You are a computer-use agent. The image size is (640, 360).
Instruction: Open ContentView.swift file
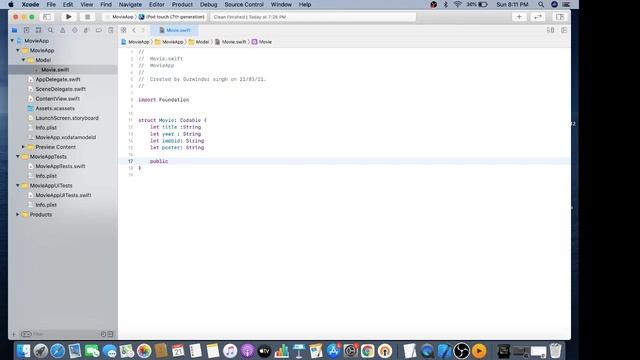pos(57,99)
